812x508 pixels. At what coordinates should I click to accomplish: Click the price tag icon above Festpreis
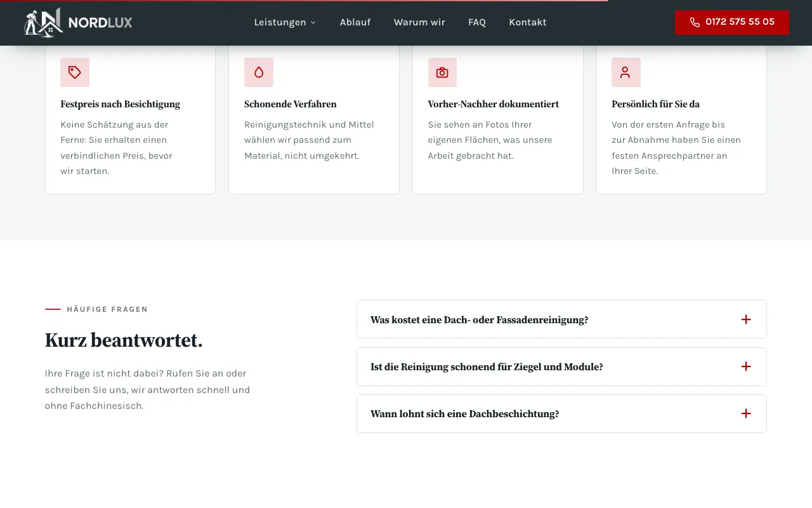pyautogui.click(x=75, y=72)
